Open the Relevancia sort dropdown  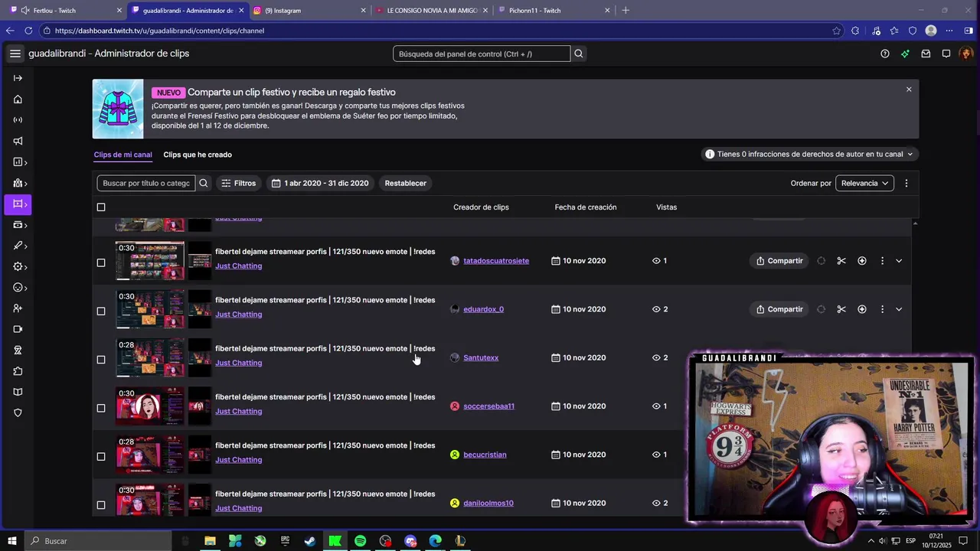pyautogui.click(x=864, y=183)
